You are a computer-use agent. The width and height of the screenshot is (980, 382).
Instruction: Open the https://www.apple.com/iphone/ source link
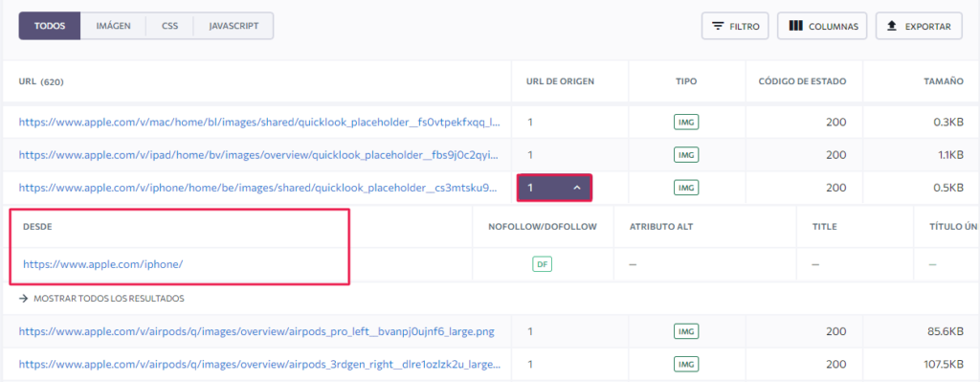tap(102, 264)
